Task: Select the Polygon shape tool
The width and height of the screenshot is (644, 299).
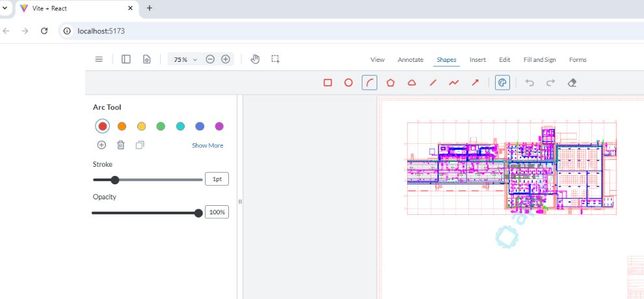Action: (x=390, y=83)
